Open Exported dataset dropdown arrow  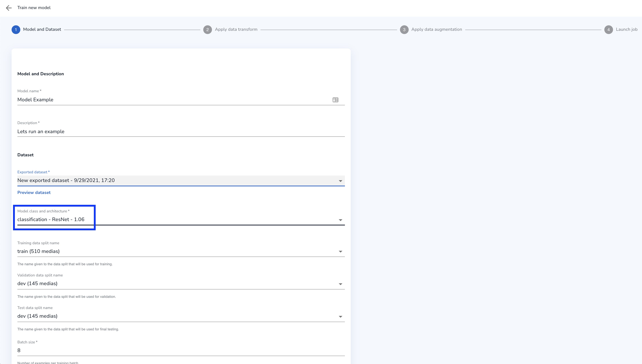(x=340, y=181)
